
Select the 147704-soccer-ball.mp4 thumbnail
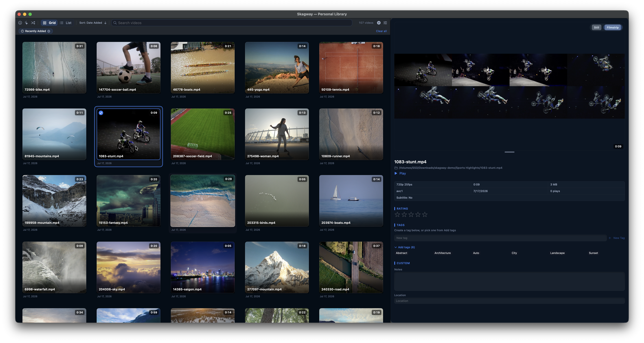click(x=129, y=68)
